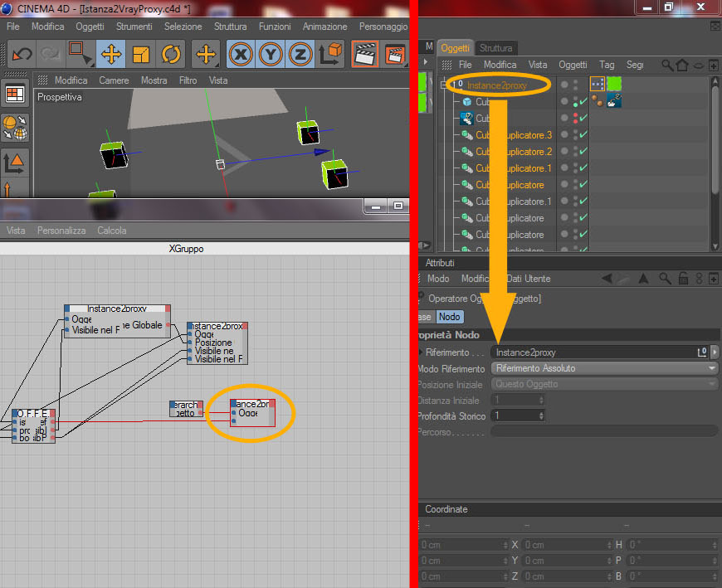This screenshot has width=722, height=588.
Task: Toggle the Z axis lock
Action: coord(300,55)
